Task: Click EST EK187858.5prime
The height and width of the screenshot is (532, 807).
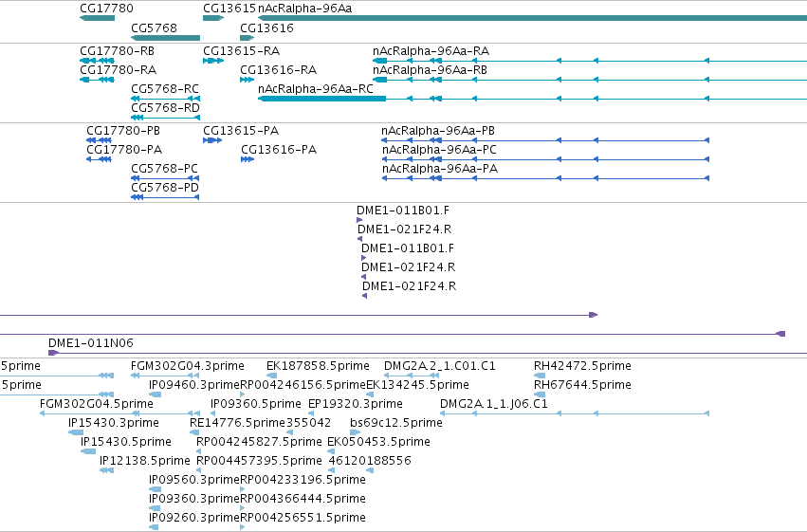Action: pyautogui.click(x=318, y=366)
